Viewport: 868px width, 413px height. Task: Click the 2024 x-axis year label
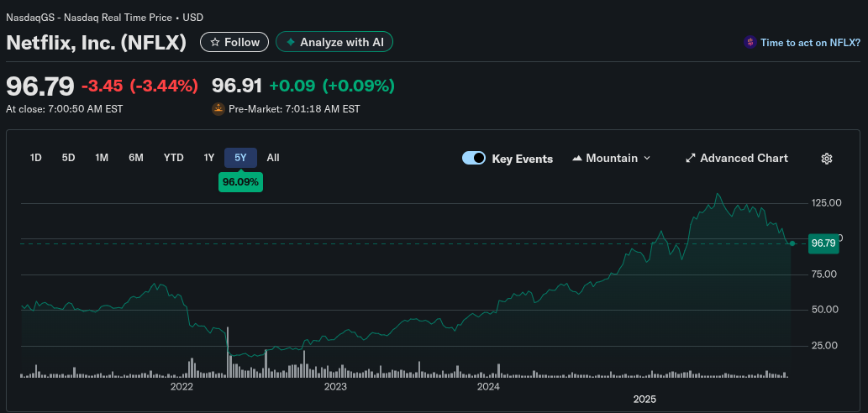[x=489, y=387]
